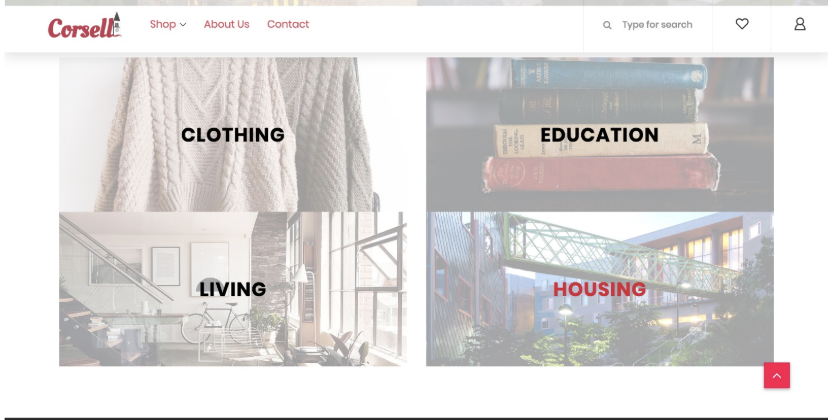This screenshot has width=828, height=420.
Task: Expand the Shop dropdown chevron
Action: click(183, 25)
